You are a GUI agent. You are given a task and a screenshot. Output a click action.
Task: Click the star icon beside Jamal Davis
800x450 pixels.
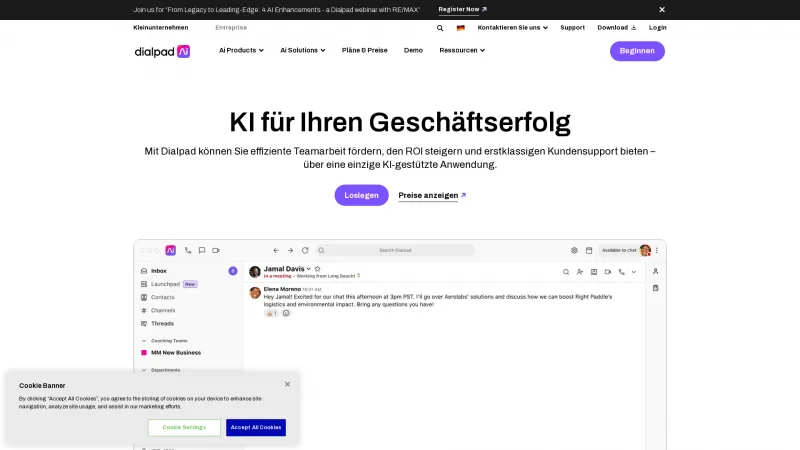coord(317,269)
